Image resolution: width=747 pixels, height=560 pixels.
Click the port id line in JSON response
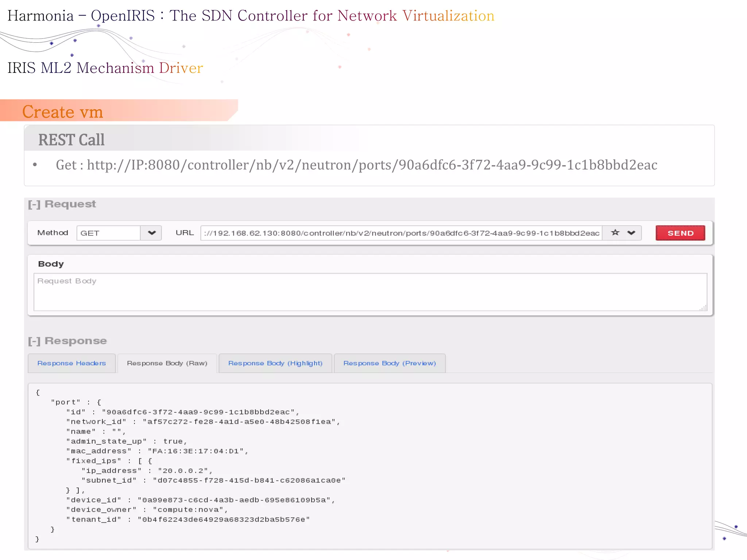click(182, 412)
